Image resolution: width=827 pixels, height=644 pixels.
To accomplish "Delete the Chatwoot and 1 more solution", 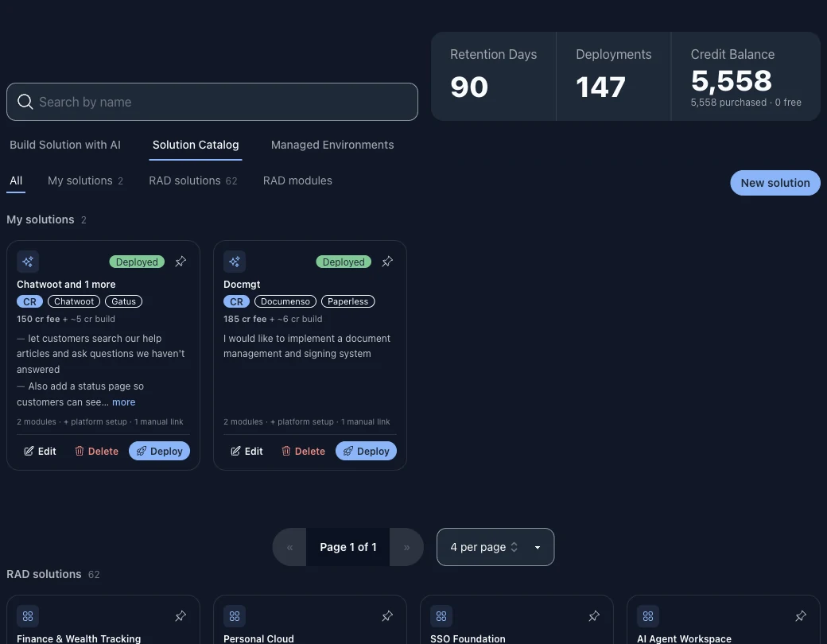I will (96, 451).
